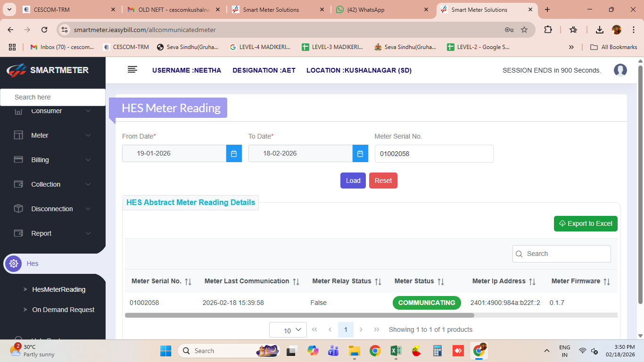Open the LEVEL-4 MADIKERI bookmark
This screenshot has width=644, height=362.
[260, 47]
